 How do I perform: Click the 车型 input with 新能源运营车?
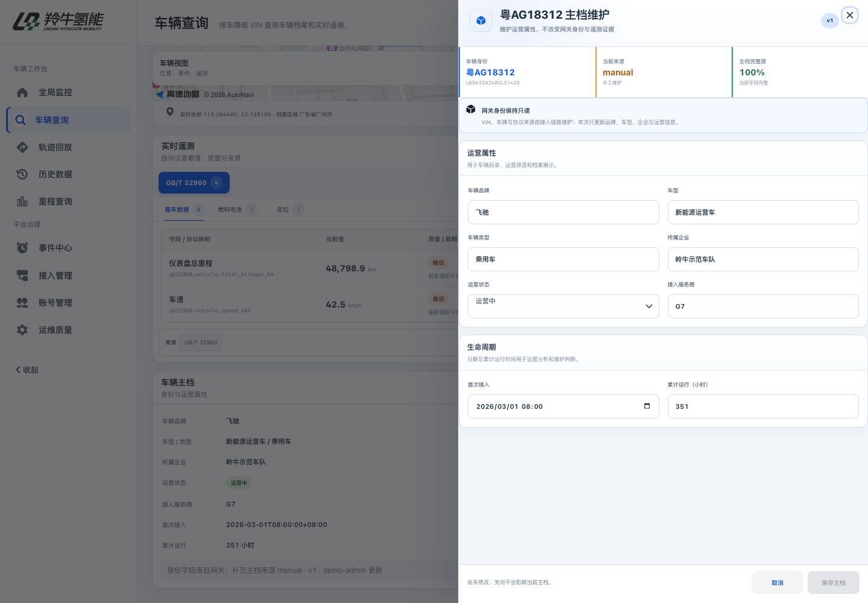[763, 212]
